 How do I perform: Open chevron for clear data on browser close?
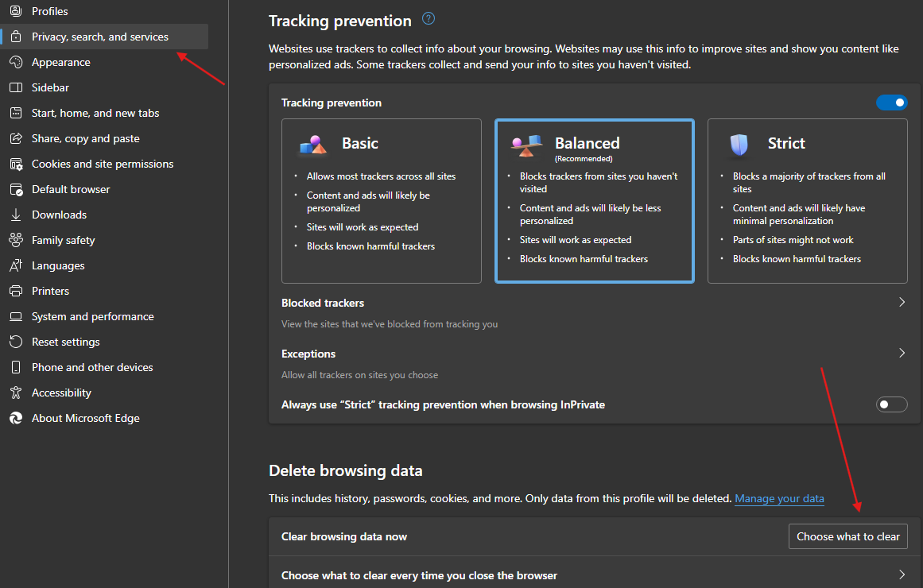(902, 574)
